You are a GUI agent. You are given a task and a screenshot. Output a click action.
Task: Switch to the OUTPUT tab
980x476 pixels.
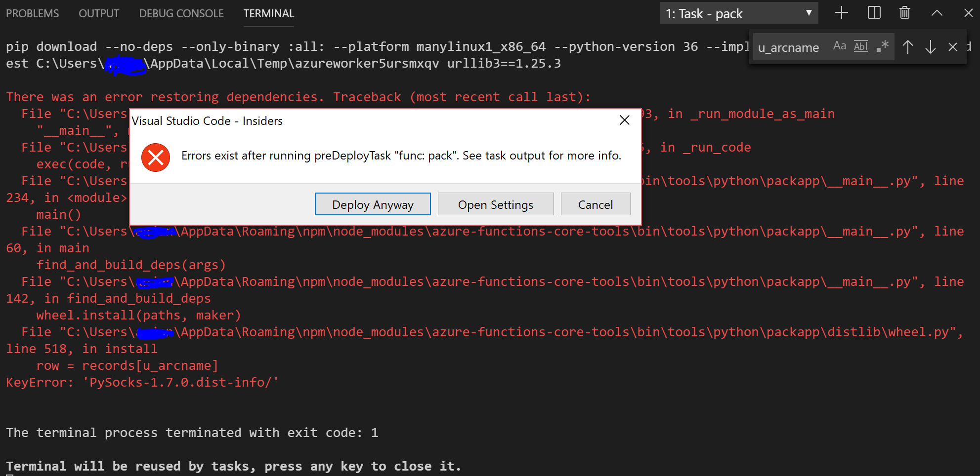click(x=98, y=13)
